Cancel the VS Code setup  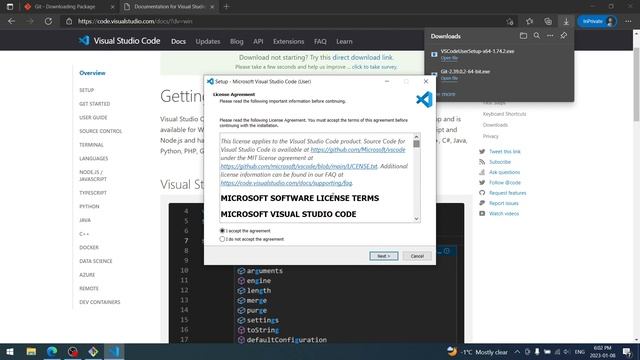(x=417, y=256)
